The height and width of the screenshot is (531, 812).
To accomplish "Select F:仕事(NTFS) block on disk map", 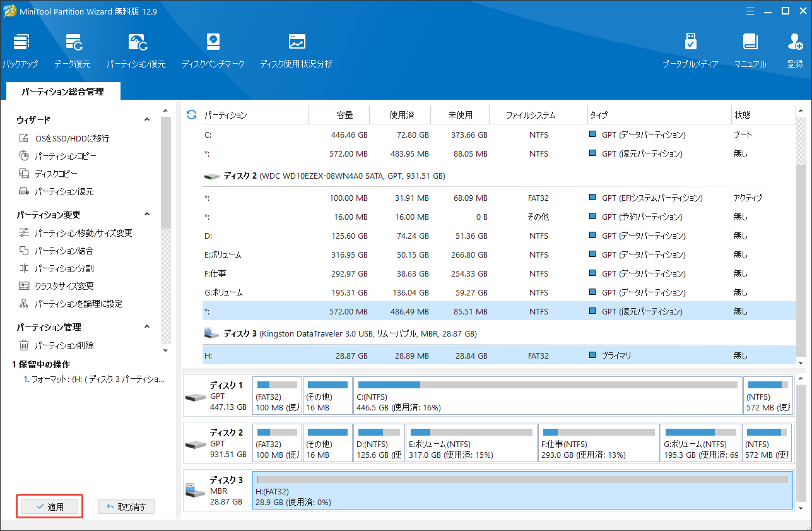I will point(598,443).
